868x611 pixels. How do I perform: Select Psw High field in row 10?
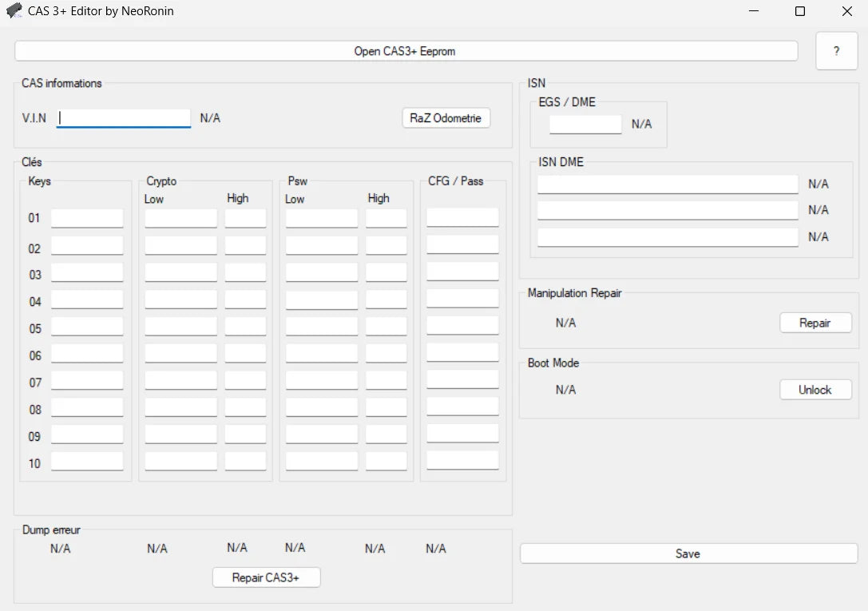point(386,461)
